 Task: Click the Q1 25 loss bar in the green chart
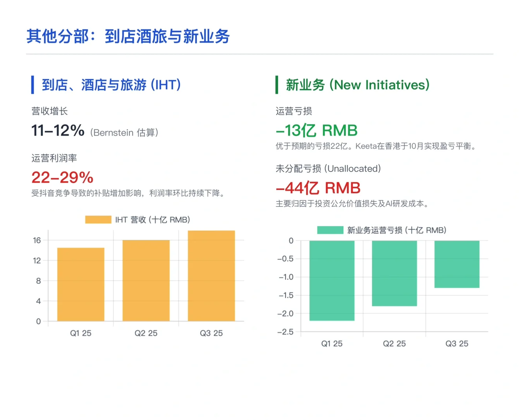coord(332,280)
